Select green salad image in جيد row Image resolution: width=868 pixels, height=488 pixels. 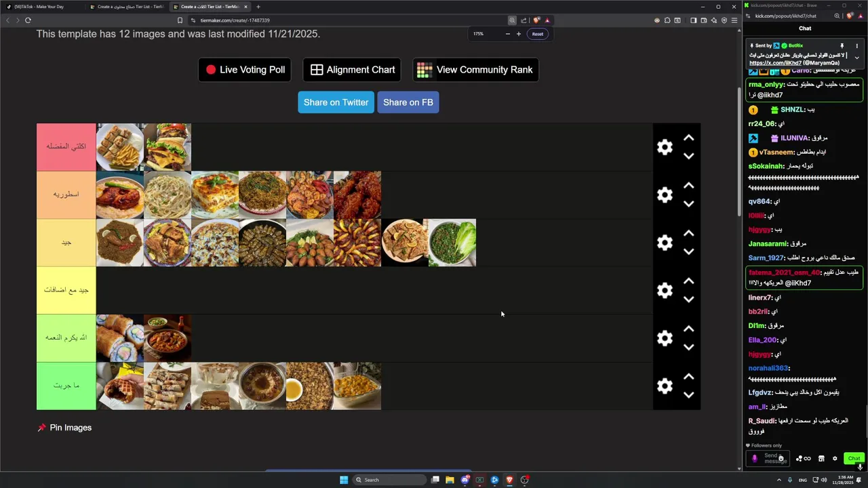(x=452, y=243)
